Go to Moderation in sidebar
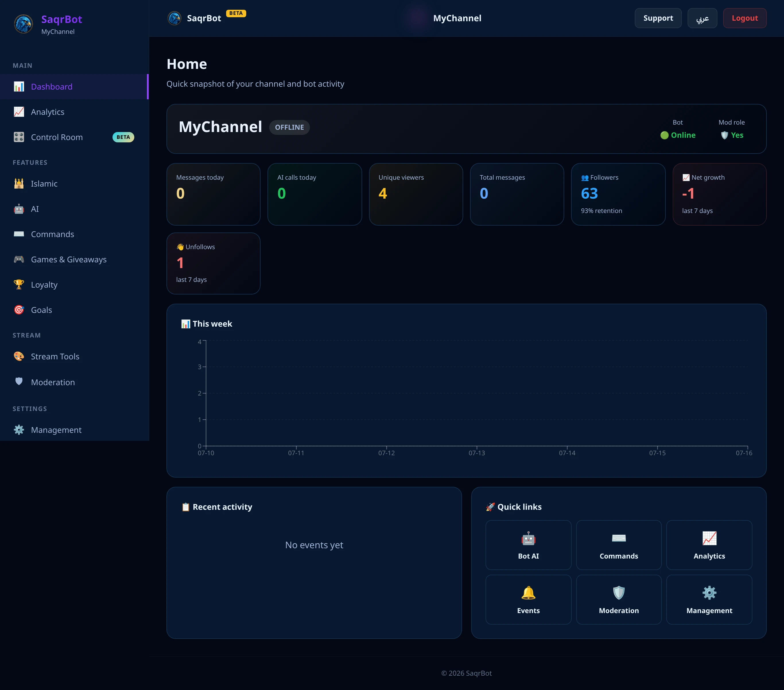 74,382
